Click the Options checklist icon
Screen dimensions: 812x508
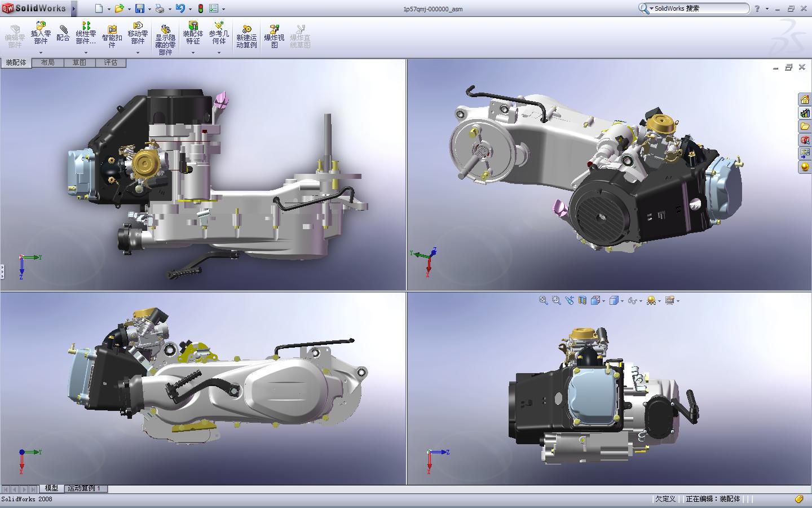pos(214,8)
